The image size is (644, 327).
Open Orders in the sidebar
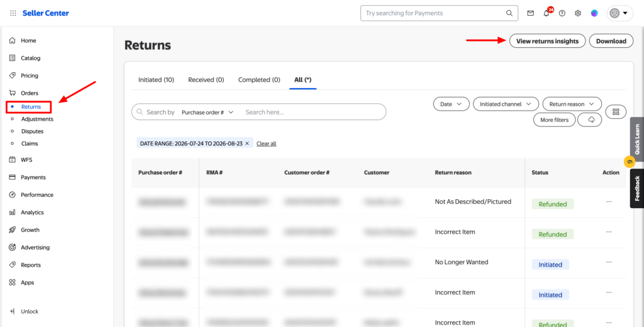(29, 93)
